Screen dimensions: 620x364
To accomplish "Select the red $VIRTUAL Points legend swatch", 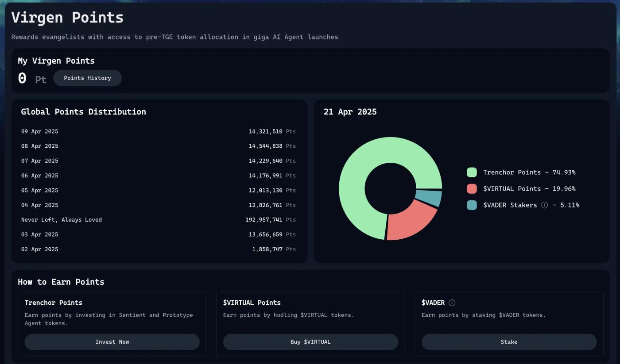I will tap(472, 189).
